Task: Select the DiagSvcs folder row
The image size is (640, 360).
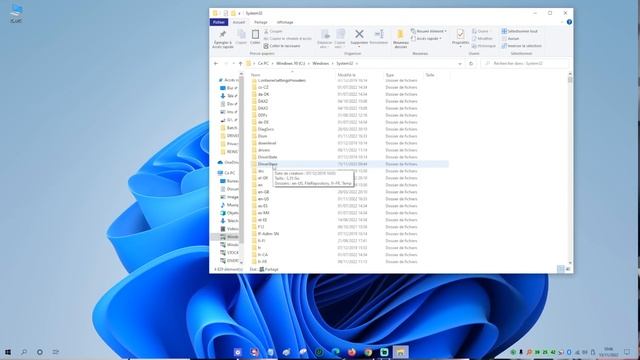Action: point(350,129)
